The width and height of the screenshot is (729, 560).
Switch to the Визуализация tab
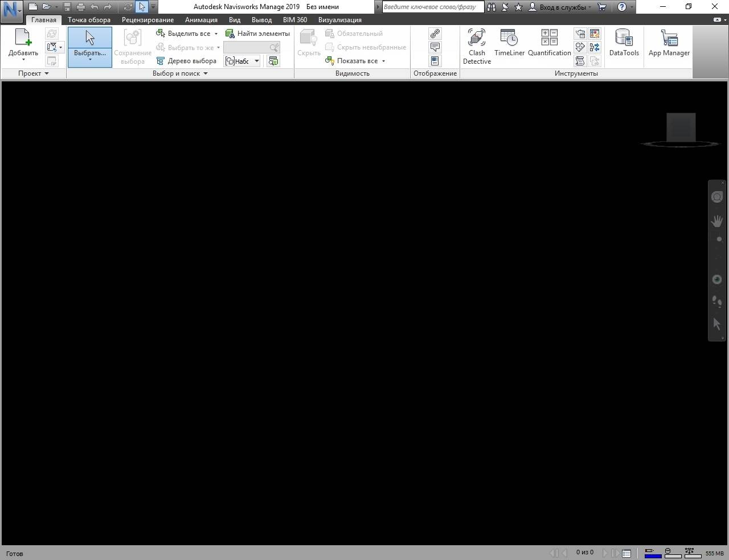(340, 19)
